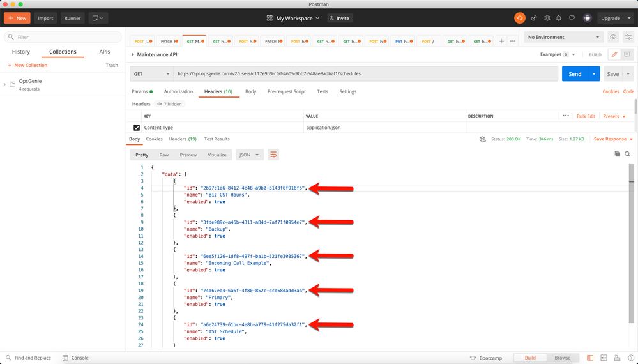Open the Bulk Edit link

(586, 116)
